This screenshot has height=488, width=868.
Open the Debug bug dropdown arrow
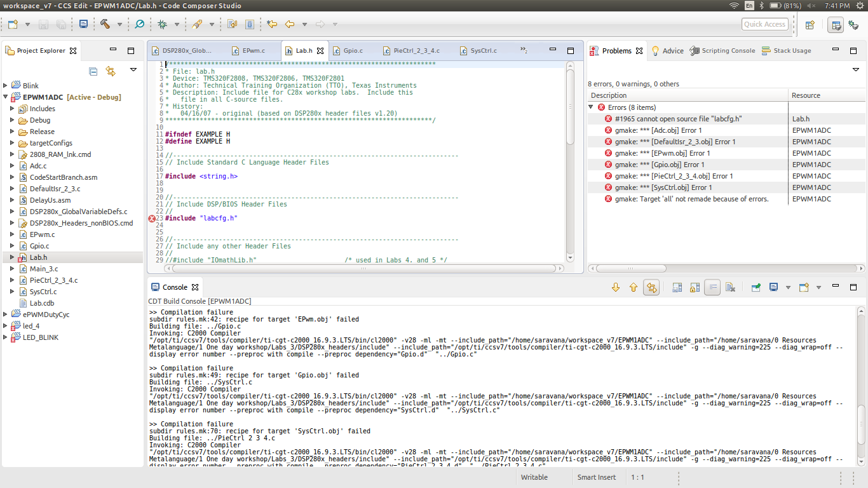177,24
